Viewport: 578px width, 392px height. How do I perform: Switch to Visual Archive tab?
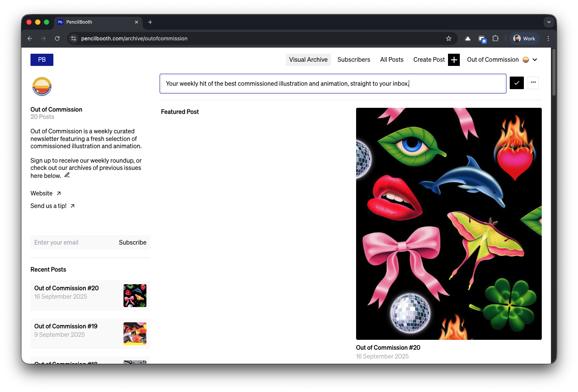[x=308, y=60]
